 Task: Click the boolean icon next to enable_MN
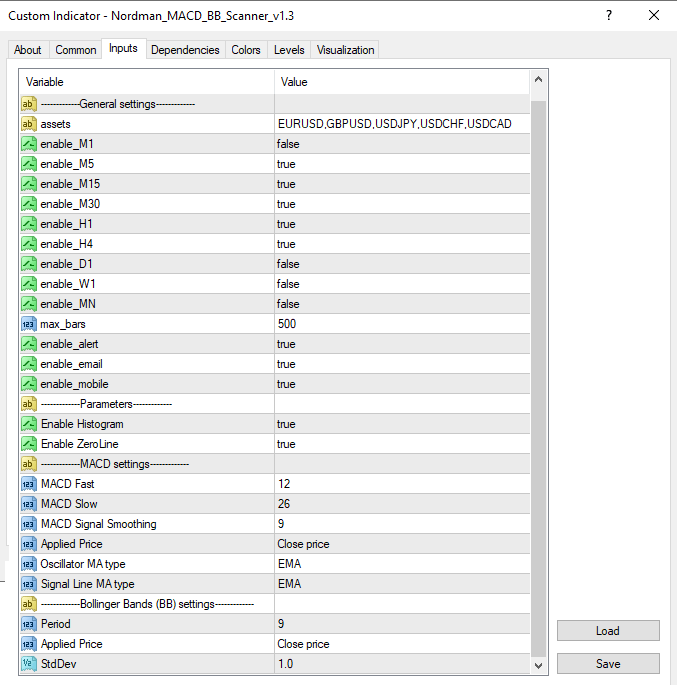pos(28,304)
